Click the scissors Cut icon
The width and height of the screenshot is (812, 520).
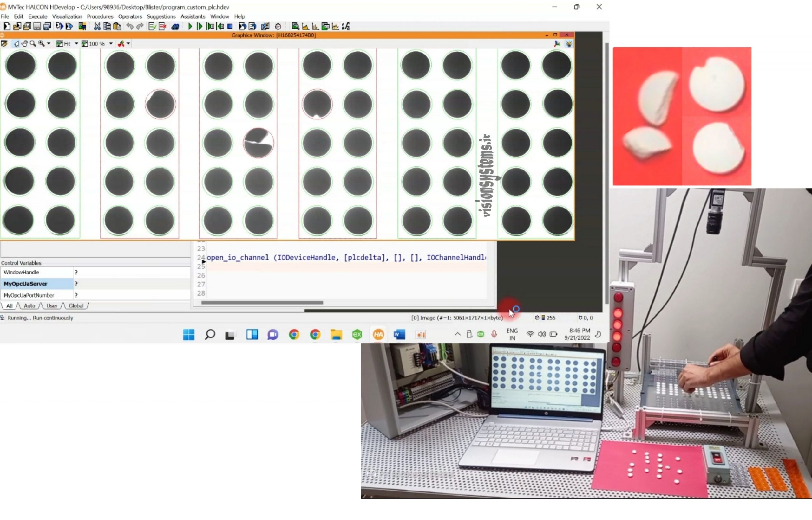97,26
